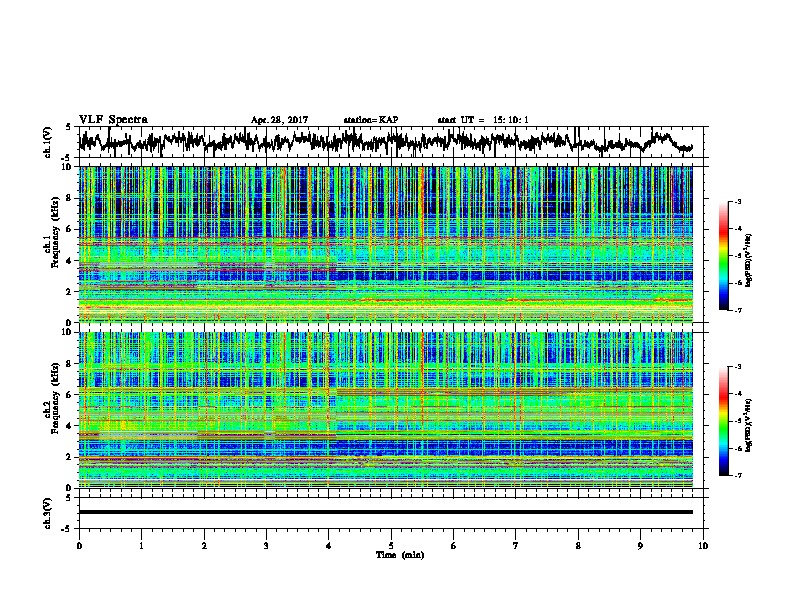Click the "VLF Spectra" plot title
Screen dimensions: 792x612
[113, 120]
